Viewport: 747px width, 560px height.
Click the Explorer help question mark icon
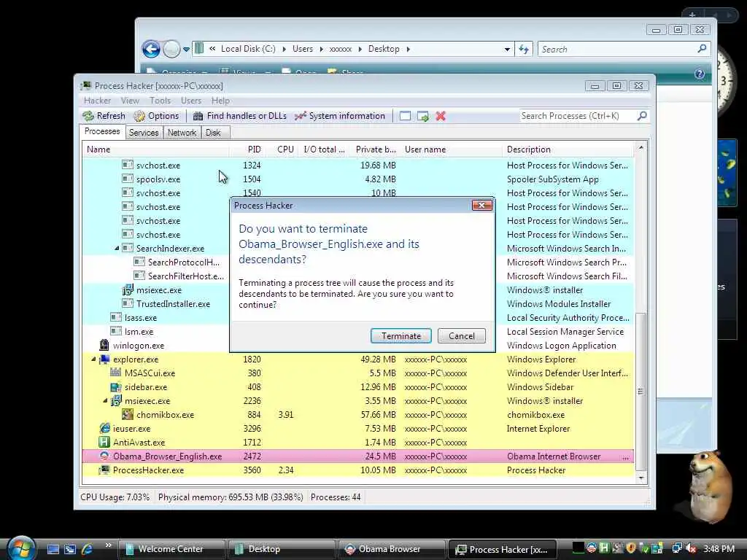point(700,74)
